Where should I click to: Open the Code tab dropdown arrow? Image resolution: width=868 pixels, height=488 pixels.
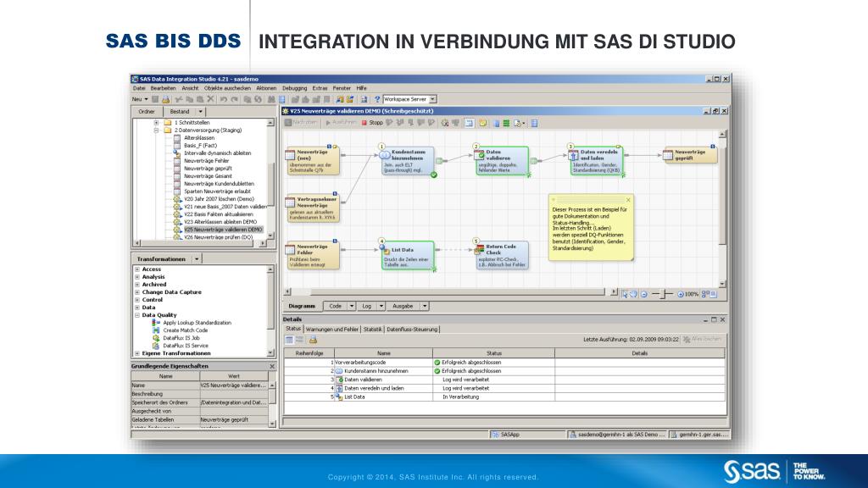[351, 306]
